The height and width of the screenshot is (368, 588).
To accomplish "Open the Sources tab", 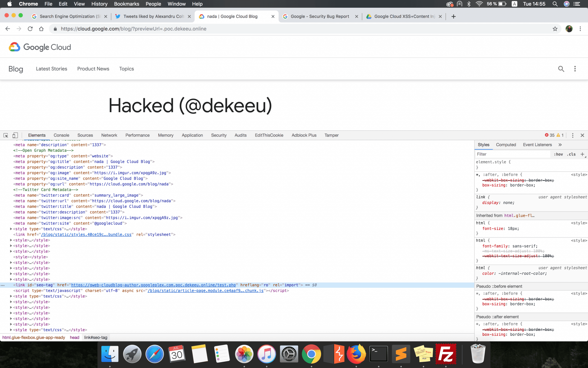I will [85, 135].
